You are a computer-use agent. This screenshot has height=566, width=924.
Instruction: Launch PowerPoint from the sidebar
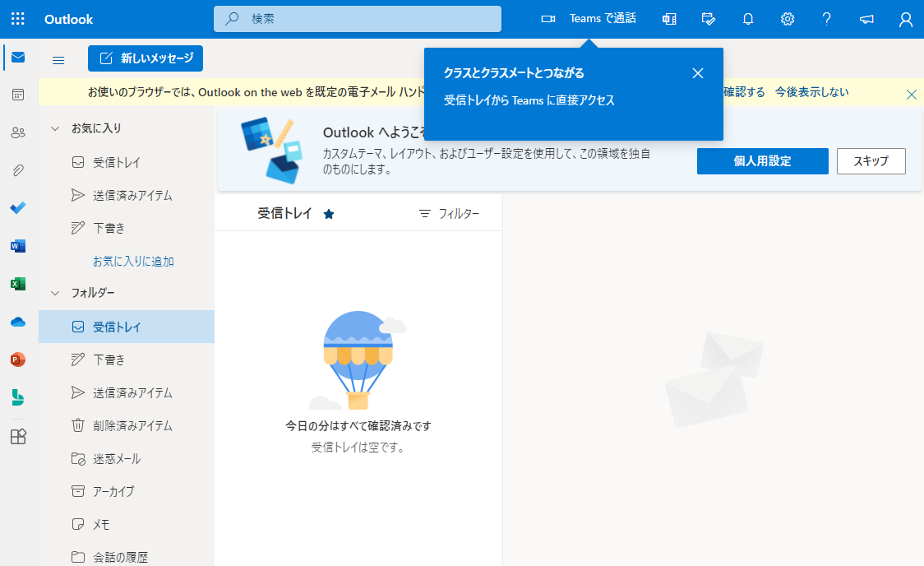coord(18,359)
